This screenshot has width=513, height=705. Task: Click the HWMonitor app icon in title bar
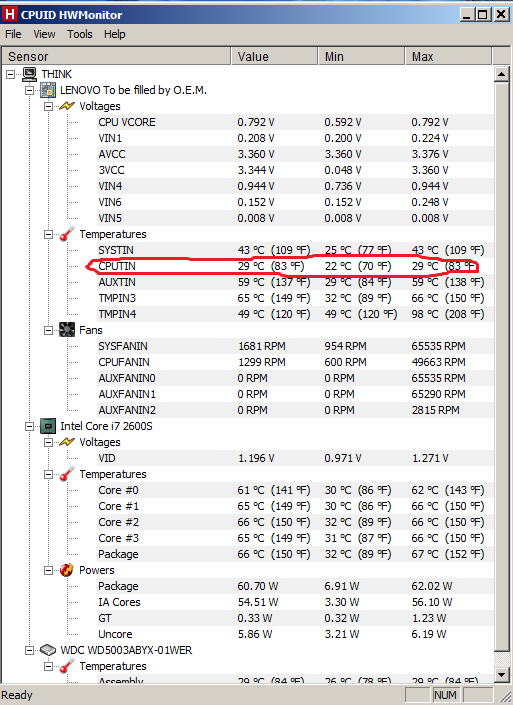(10, 14)
